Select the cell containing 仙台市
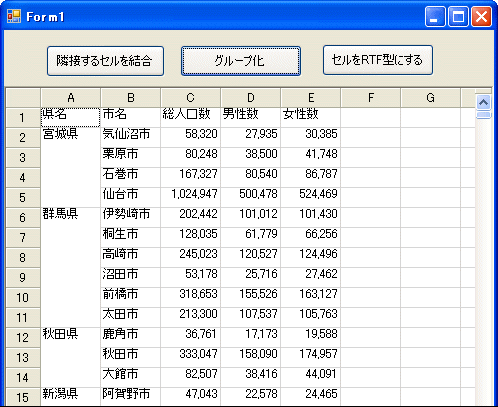The image size is (498, 407). pos(131,197)
